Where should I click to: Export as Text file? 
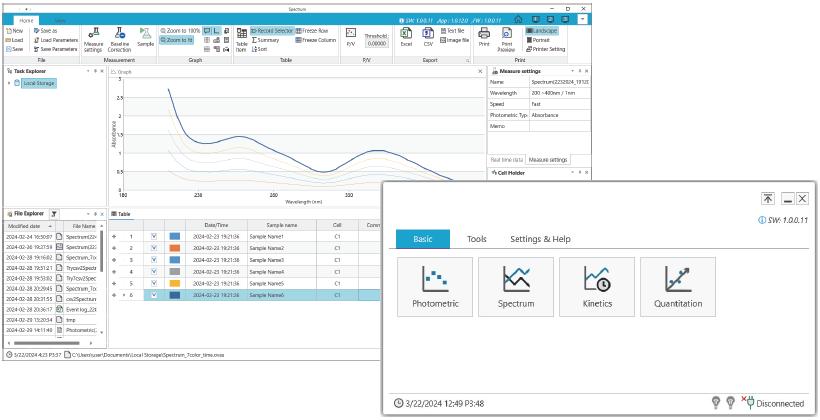(x=452, y=31)
